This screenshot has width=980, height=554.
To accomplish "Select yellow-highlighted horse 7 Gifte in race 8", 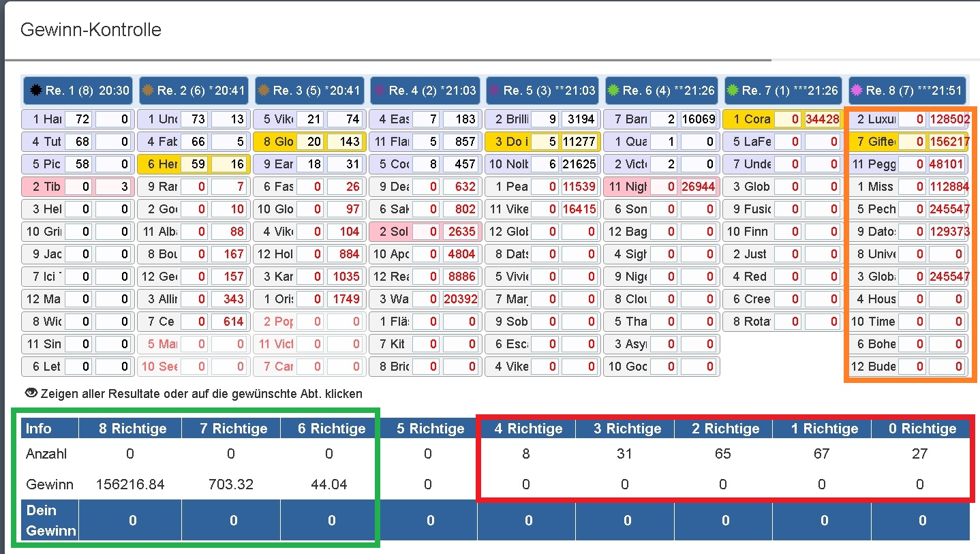I will pyautogui.click(x=873, y=142).
